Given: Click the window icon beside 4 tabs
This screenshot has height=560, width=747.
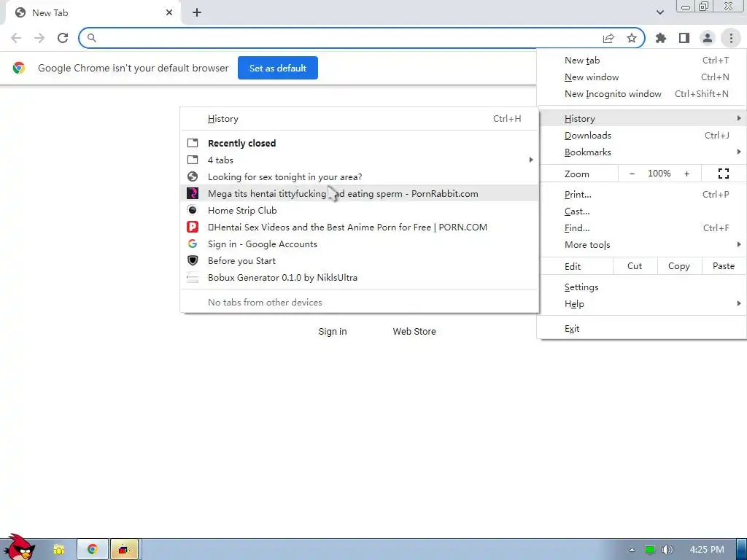Looking at the screenshot, I should (x=193, y=160).
